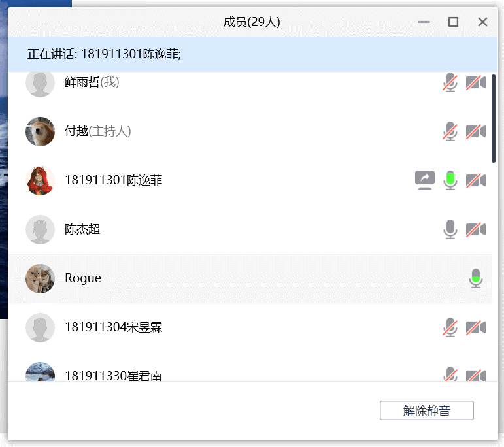
Task: Click the microphone icon for 陈杰超
Action: [x=450, y=229]
